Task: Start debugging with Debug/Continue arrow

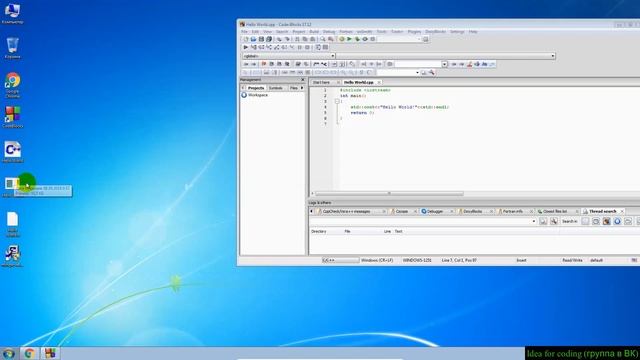Action: pyautogui.click(x=246, y=47)
